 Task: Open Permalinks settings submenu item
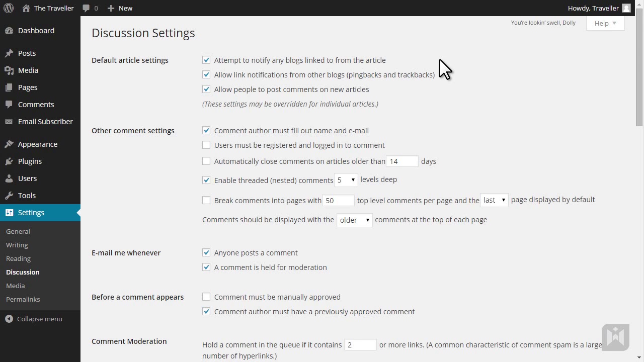point(23,299)
